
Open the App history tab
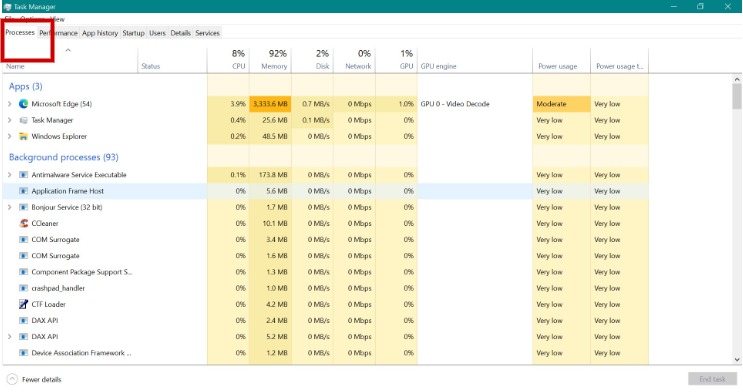point(100,33)
